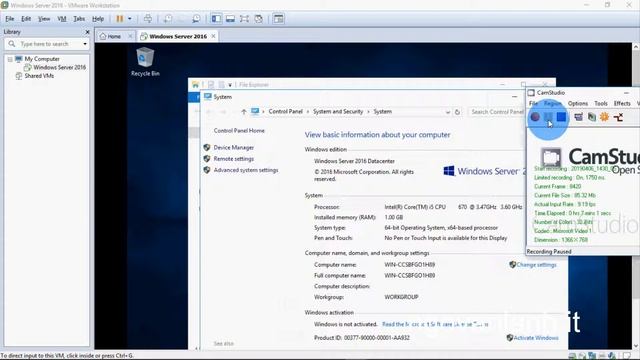The image size is (640, 360).
Task: Open address bar history dropdown
Action: coord(447,112)
